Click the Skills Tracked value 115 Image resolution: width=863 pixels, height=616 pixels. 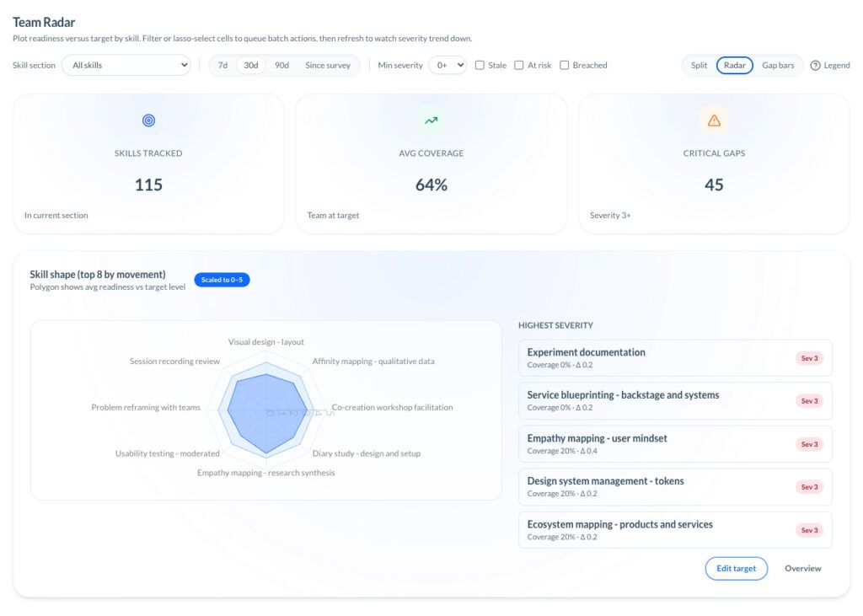pyautogui.click(x=148, y=185)
